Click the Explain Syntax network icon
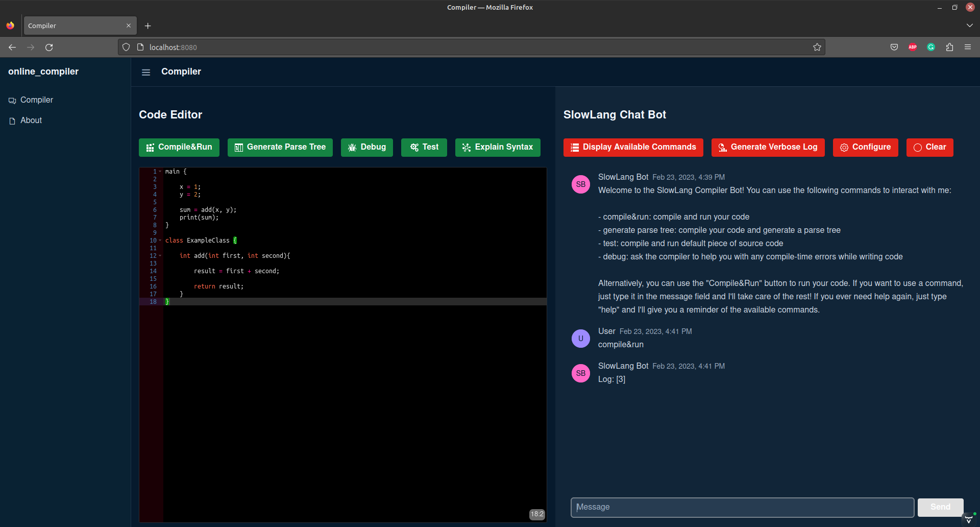Viewport: 980px width, 527px height. tap(467, 148)
